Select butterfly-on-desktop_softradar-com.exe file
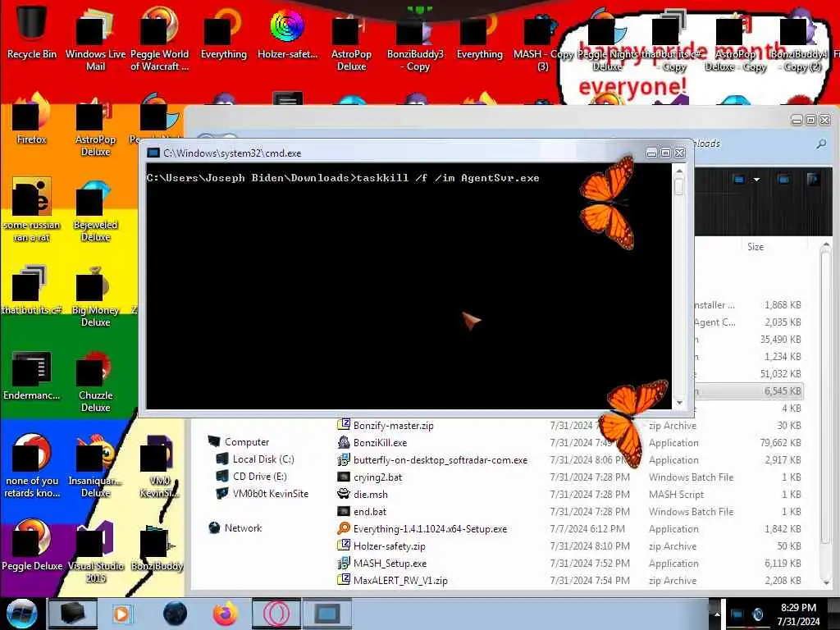The height and width of the screenshot is (630, 840). (x=440, y=459)
